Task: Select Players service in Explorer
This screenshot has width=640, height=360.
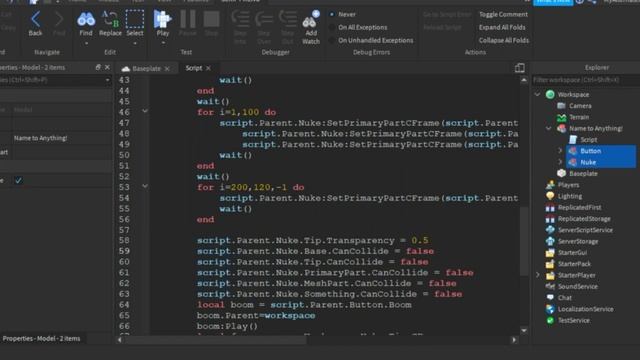Action: [x=568, y=185]
